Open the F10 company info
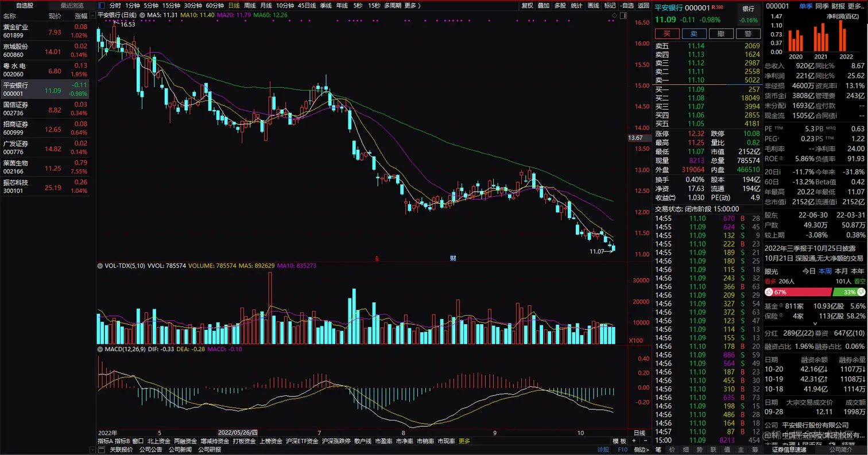 (x=622, y=449)
